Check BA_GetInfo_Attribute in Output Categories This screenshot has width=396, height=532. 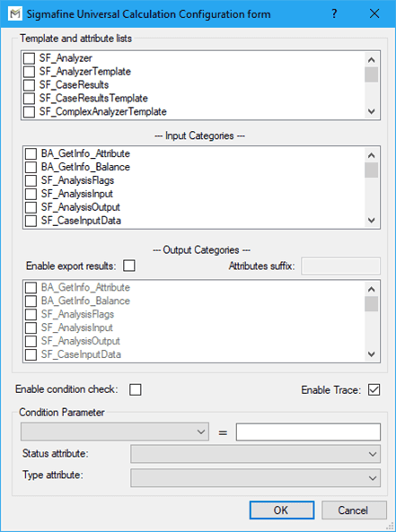pos(31,288)
